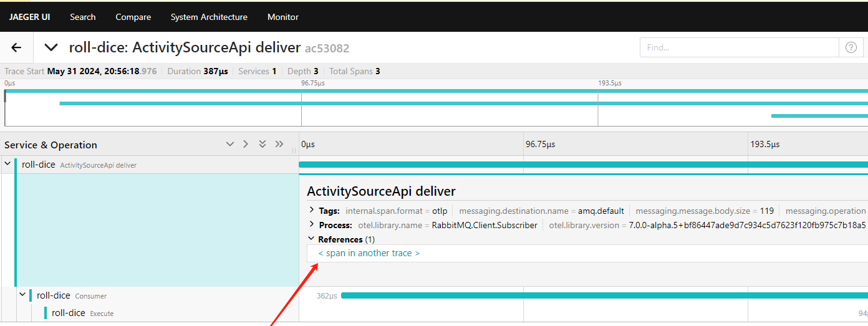Open the Search menu item
Image resolution: width=868 pixels, height=326 pixels.
tap(82, 17)
